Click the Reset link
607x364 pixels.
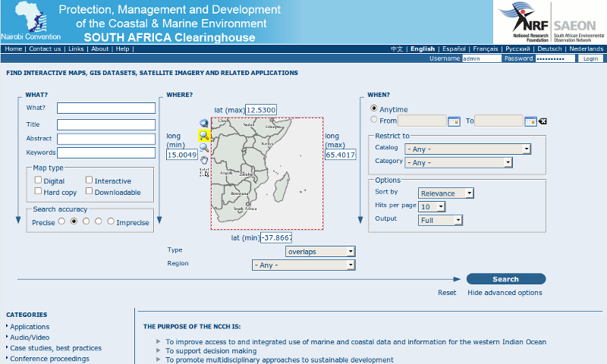[x=447, y=293]
